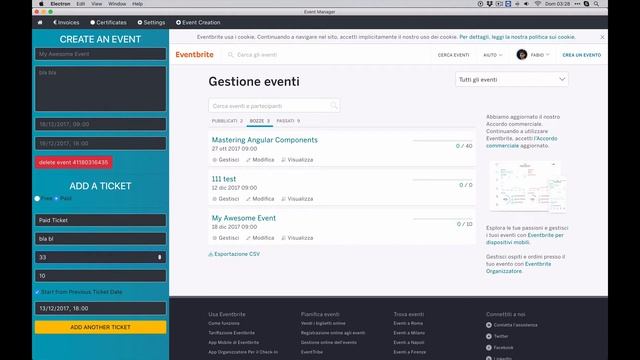The image size is (640, 360).
Task: Click the event start date field 18/12/2017, 09:00
Action: tap(100, 124)
